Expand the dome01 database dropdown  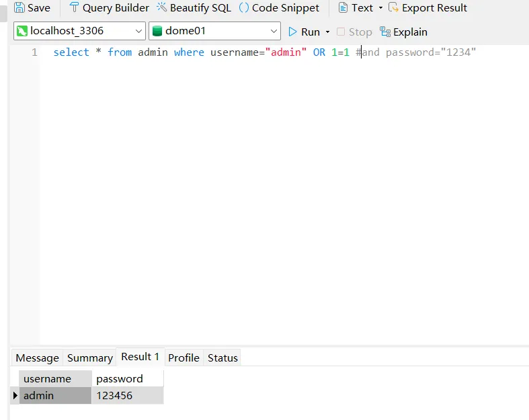pos(274,31)
